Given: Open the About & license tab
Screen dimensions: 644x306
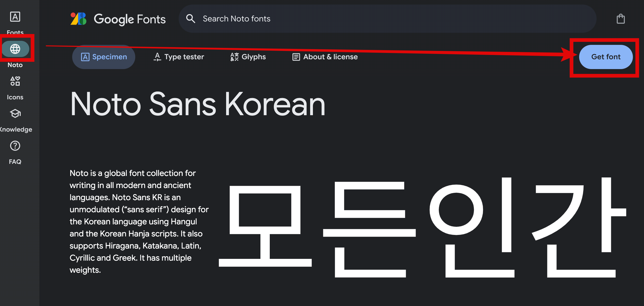Looking at the screenshot, I should (x=325, y=57).
